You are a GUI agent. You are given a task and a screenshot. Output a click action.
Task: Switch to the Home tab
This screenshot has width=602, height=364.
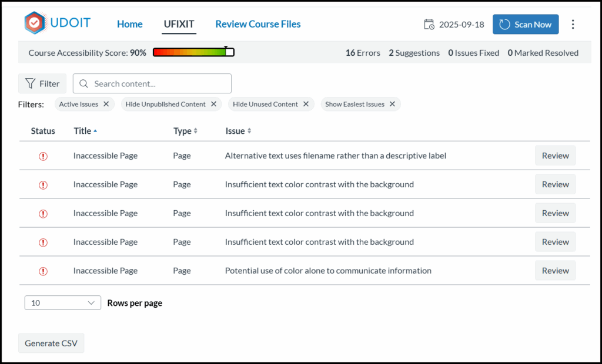point(129,24)
